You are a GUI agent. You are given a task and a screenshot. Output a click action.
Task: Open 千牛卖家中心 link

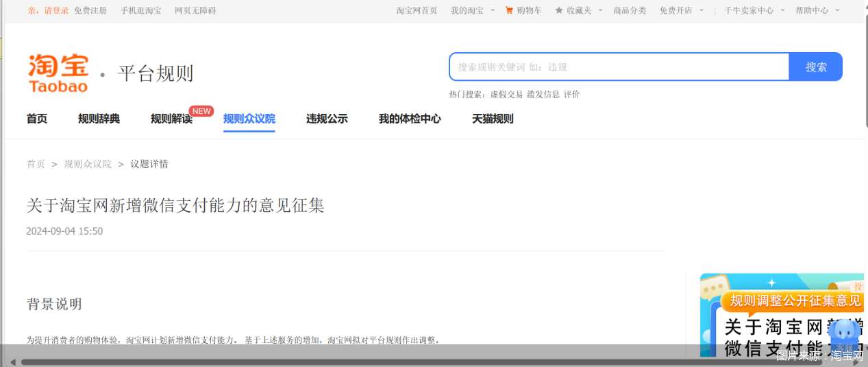[x=749, y=10]
